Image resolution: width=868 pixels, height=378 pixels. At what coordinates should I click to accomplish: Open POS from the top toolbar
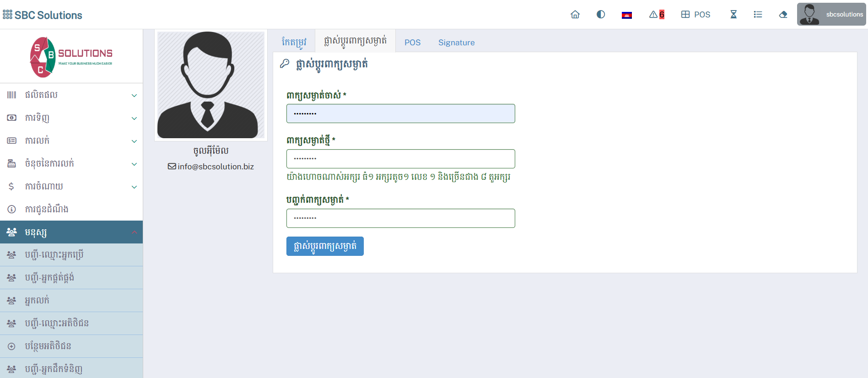695,15
